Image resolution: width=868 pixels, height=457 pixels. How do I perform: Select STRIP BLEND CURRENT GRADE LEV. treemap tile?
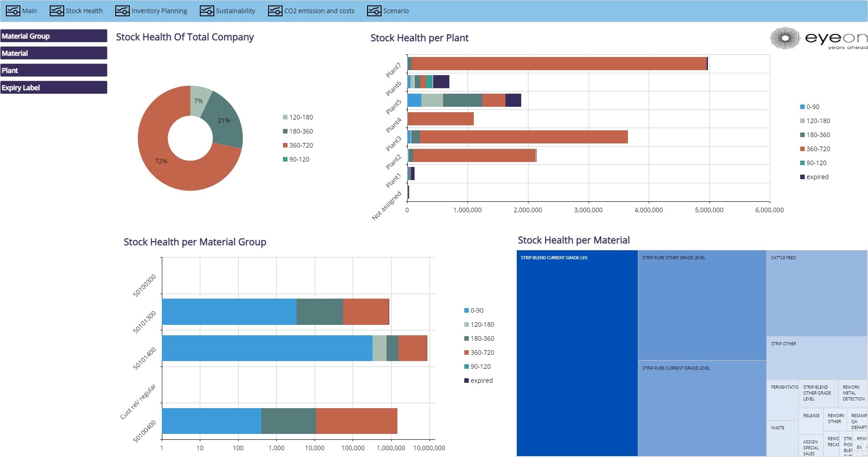click(577, 353)
